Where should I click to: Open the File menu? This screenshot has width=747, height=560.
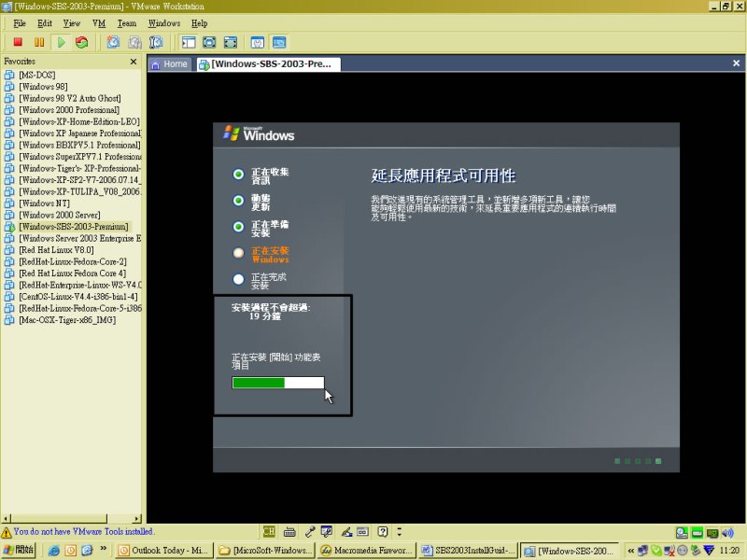pos(20,23)
